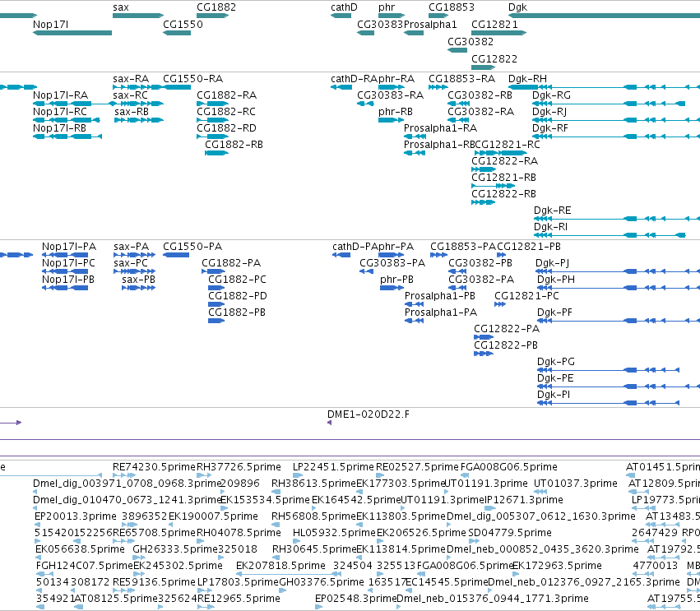Select protein CG1882-PA label
The image size is (700, 611).
pyautogui.click(x=231, y=263)
